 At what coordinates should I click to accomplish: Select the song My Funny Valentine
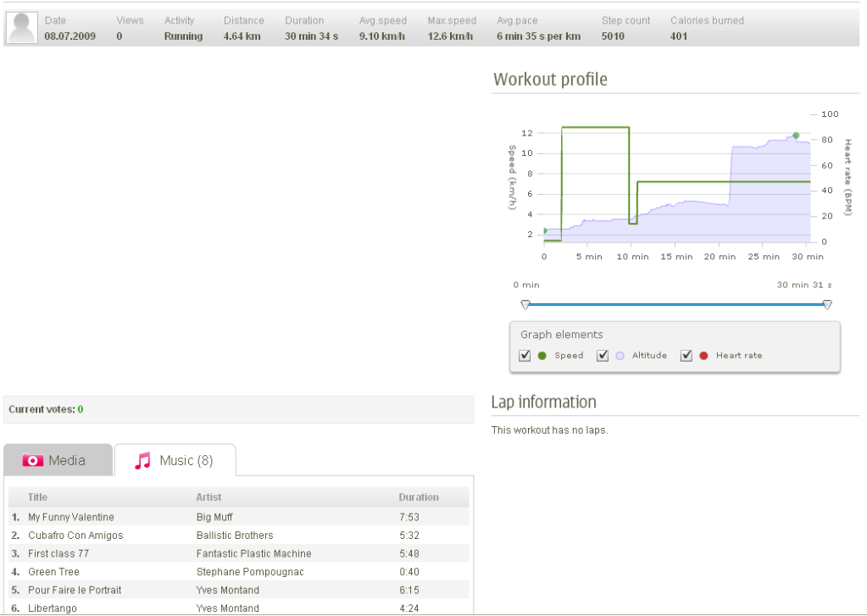tap(71, 517)
